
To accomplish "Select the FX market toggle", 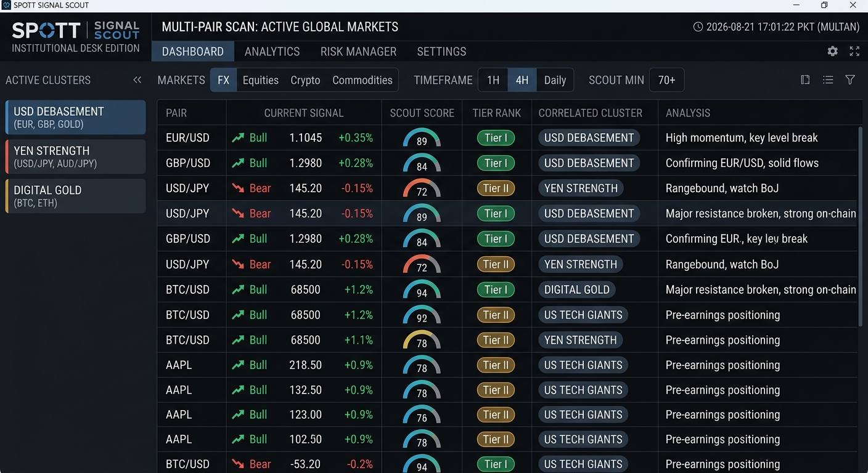I will (223, 80).
